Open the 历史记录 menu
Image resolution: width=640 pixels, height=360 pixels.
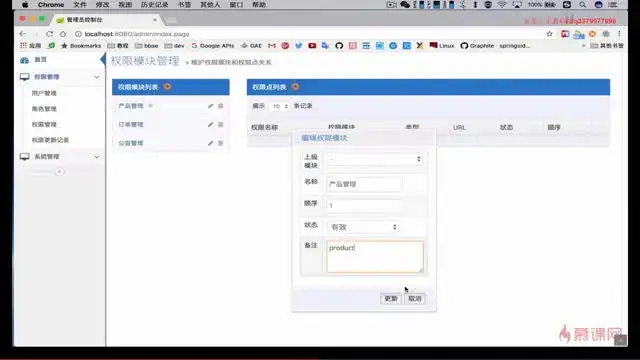[154, 5]
